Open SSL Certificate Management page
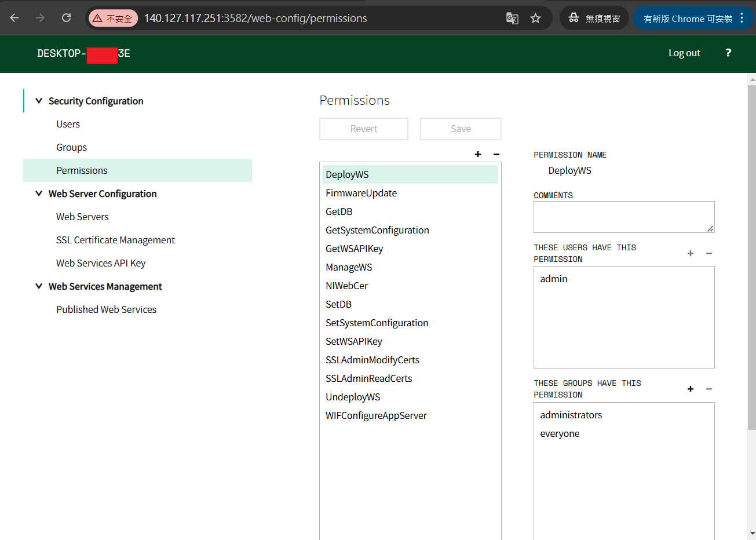The image size is (756, 540). click(x=115, y=240)
